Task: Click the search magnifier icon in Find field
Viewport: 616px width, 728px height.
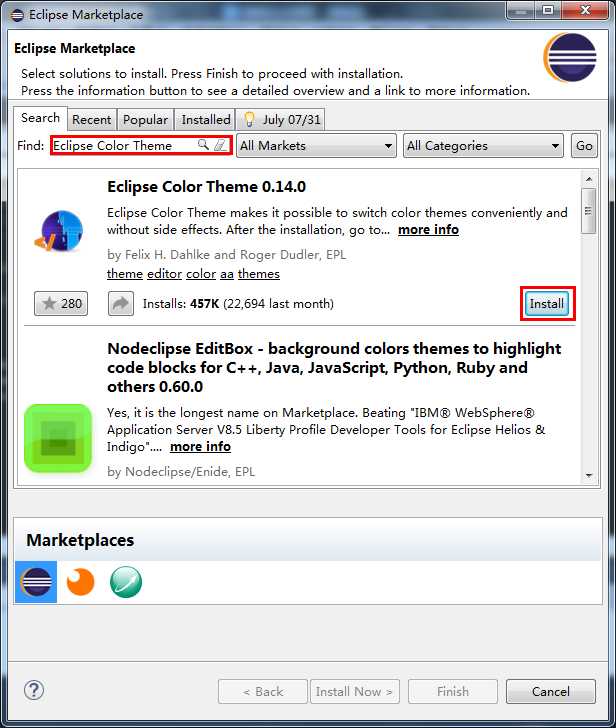Action: coord(203,144)
